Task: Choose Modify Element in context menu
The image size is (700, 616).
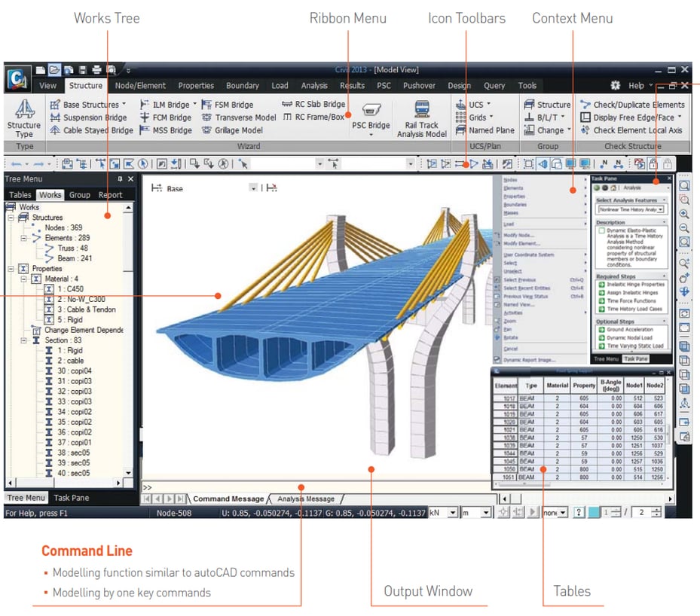Action: [522, 243]
